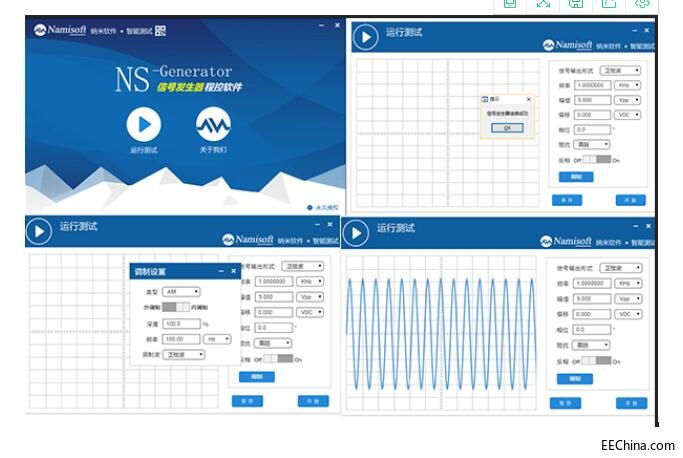Click the QR code icon beside the Namisoft logo

pyautogui.click(x=160, y=31)
